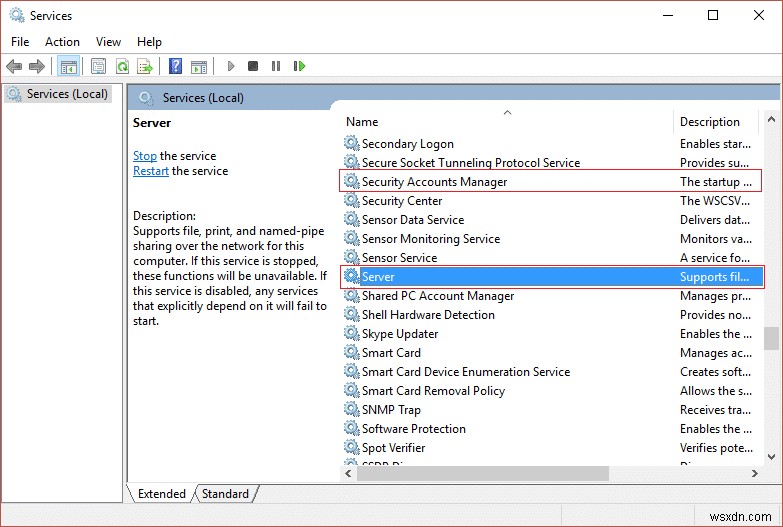This screenshot has width=783, height=527.
Task: Click gear icon beside Sensor Service
Action: (352, 257)
